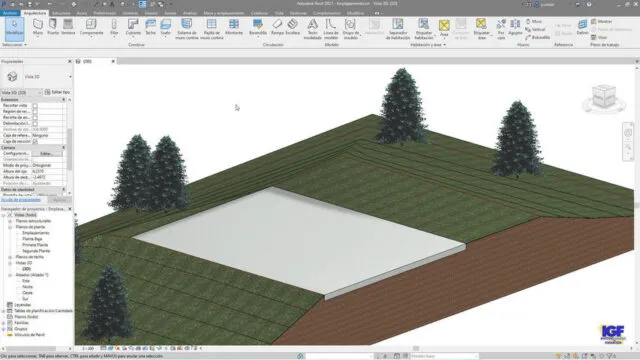Select the Por cara opening tool
This screenshot has width=640, height=360.
click(501, 29)
